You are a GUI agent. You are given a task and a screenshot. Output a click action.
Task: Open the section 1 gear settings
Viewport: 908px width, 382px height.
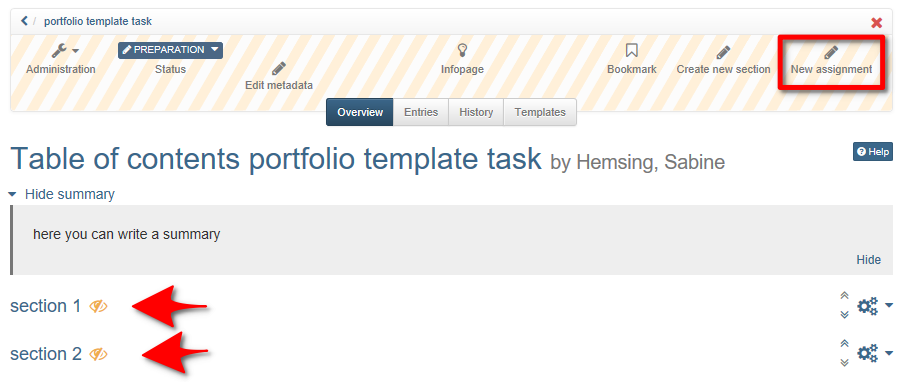point(874,306)
